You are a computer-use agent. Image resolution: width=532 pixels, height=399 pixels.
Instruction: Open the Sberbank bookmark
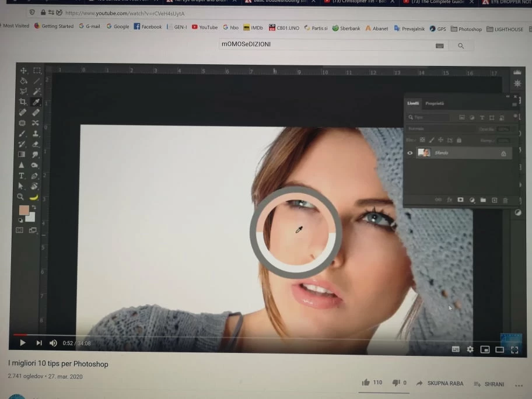click(x=346, y=28)
